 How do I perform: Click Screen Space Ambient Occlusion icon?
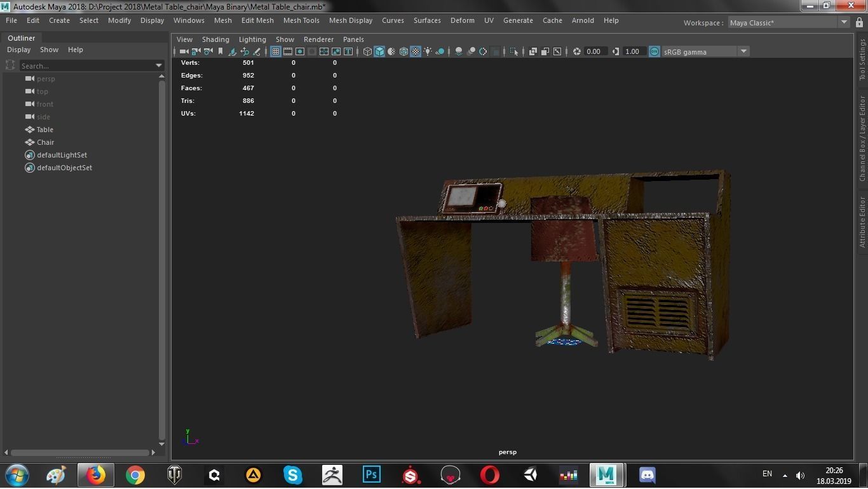459,51
